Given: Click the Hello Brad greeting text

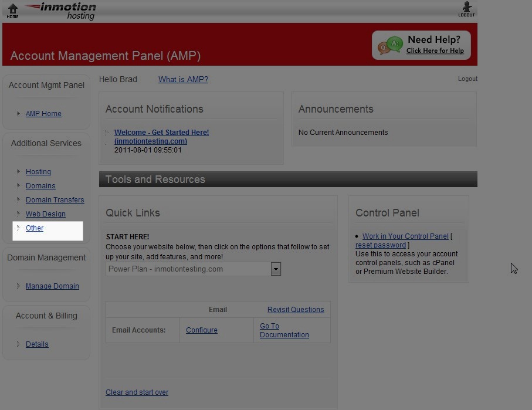Looking at the screenshot, I should [x=118, y=79].
